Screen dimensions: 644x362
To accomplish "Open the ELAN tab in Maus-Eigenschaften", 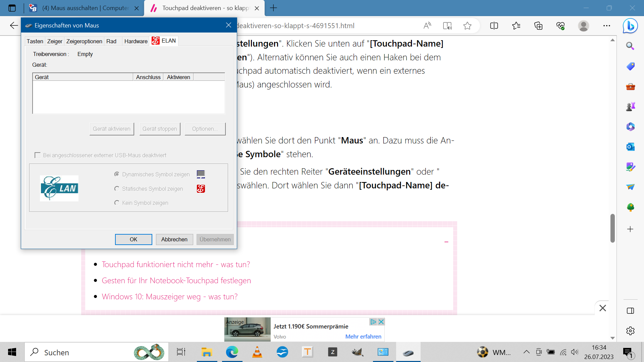I will [164, 41].
